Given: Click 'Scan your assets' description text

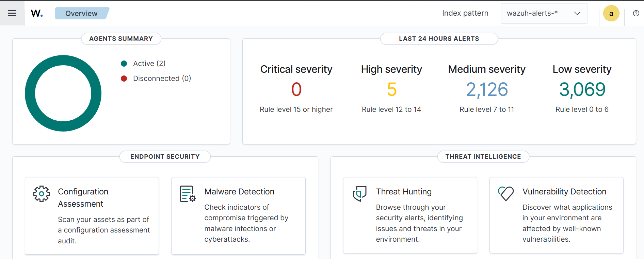Looking at the screenshot, I should [x=104, y=230].
